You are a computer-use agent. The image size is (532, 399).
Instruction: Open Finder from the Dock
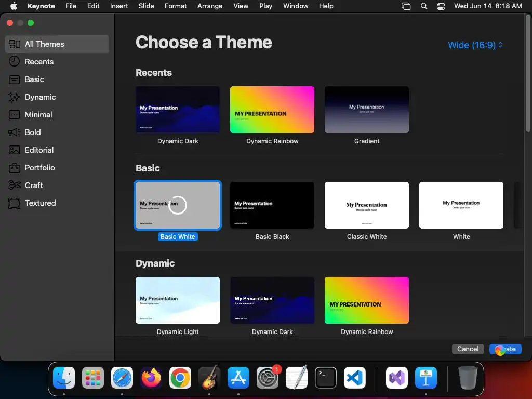(x=64, y=378)
